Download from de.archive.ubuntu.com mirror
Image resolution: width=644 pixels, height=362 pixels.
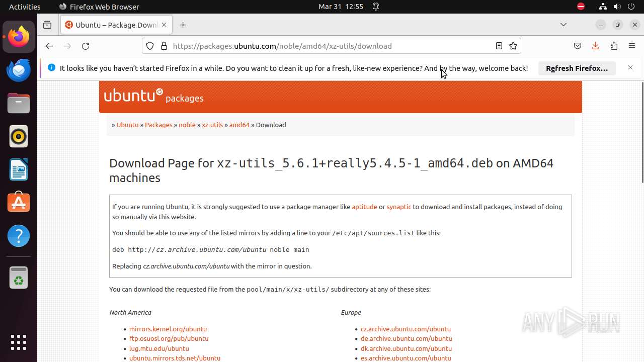pyautogui.click(x=406, y=338)
